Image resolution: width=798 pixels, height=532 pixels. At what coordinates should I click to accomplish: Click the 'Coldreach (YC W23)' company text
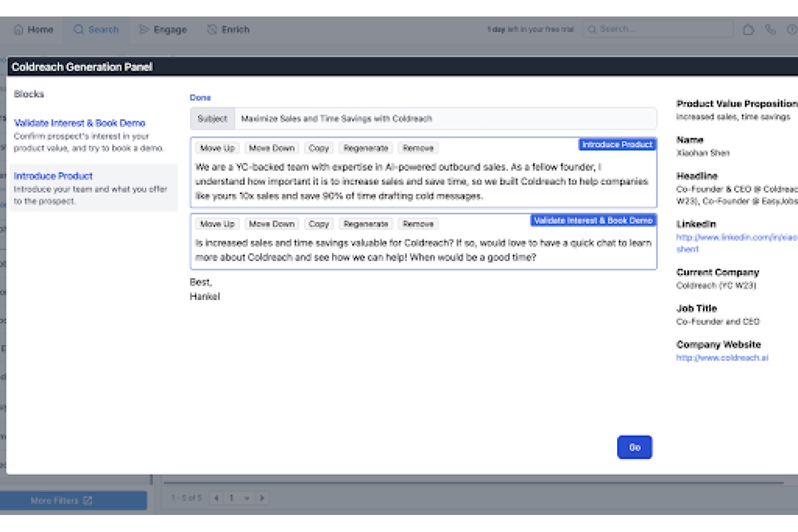(716, 286)
